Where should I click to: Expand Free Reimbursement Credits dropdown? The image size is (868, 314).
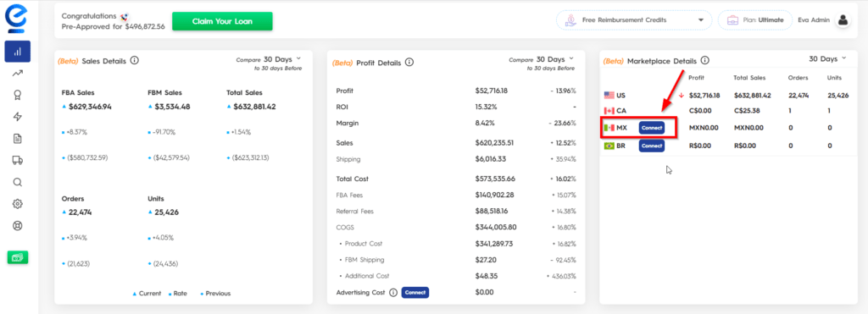point(634,20)
